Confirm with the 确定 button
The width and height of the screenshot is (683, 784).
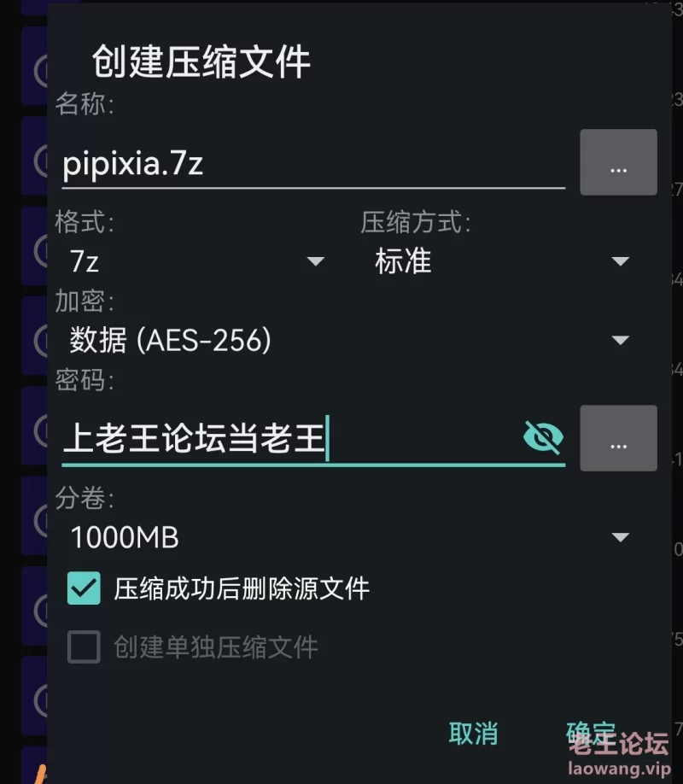591,734
